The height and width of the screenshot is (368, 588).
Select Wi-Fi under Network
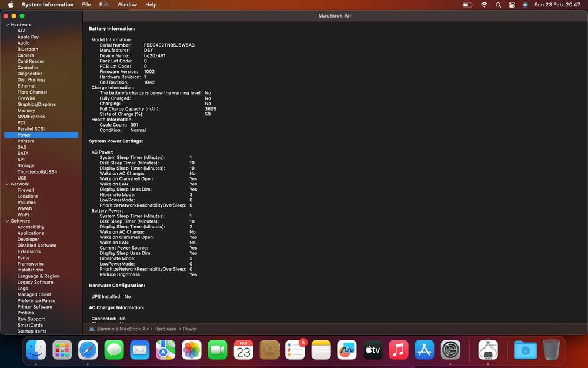[x=23, y=215]
